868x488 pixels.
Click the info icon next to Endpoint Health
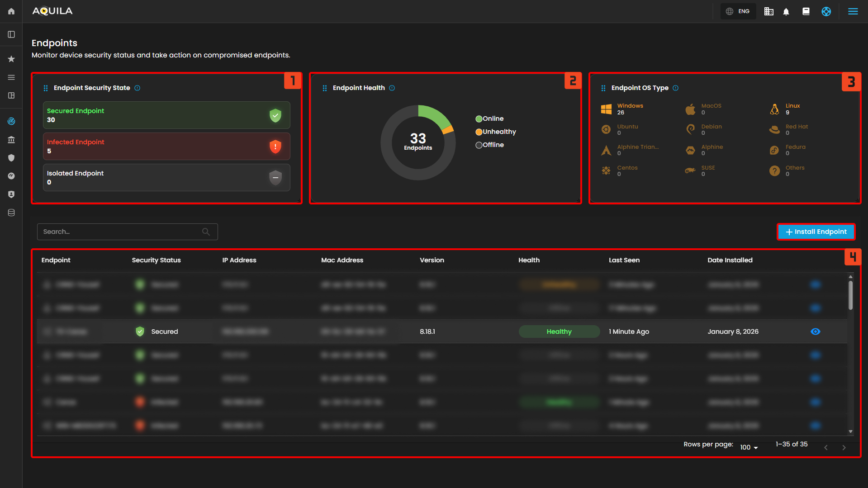coord(392,88)
